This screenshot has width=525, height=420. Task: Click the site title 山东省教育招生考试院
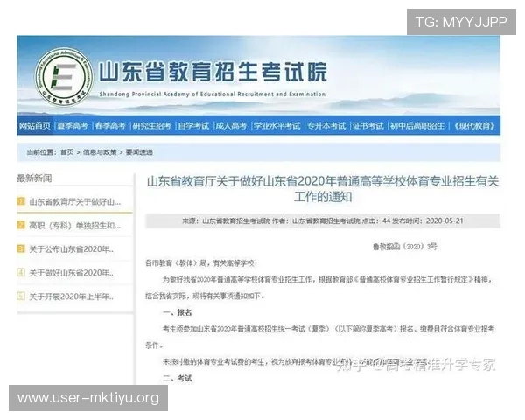(213, 72)
